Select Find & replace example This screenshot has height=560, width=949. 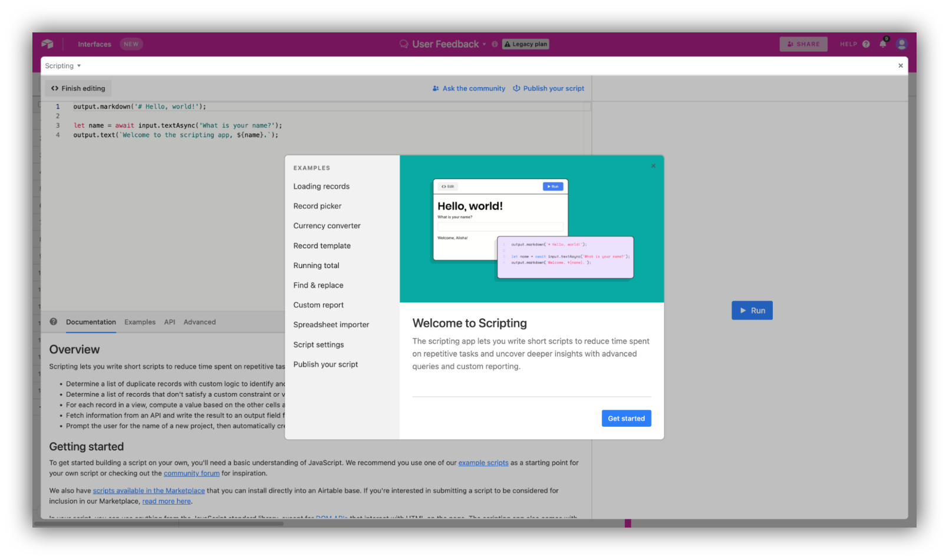[318, 285]
